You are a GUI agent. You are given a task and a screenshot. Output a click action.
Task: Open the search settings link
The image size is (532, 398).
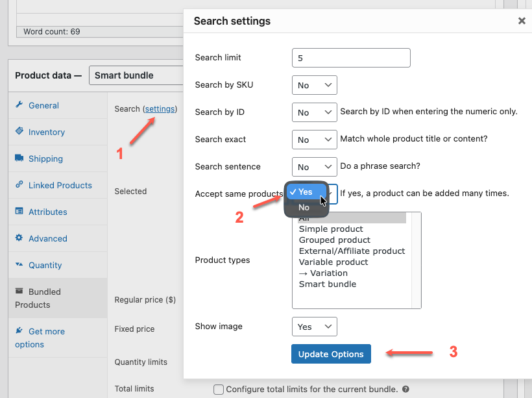160,109
